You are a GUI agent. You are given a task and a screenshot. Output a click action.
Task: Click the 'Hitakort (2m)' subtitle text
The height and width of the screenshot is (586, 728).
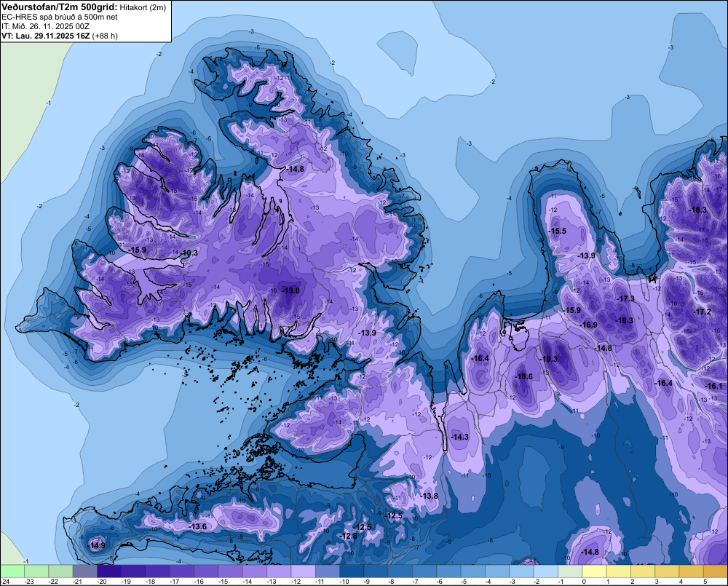pos(143,7)
